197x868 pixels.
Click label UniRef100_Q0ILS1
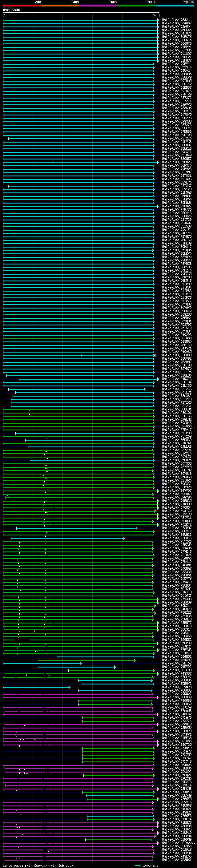pos(177,393)
